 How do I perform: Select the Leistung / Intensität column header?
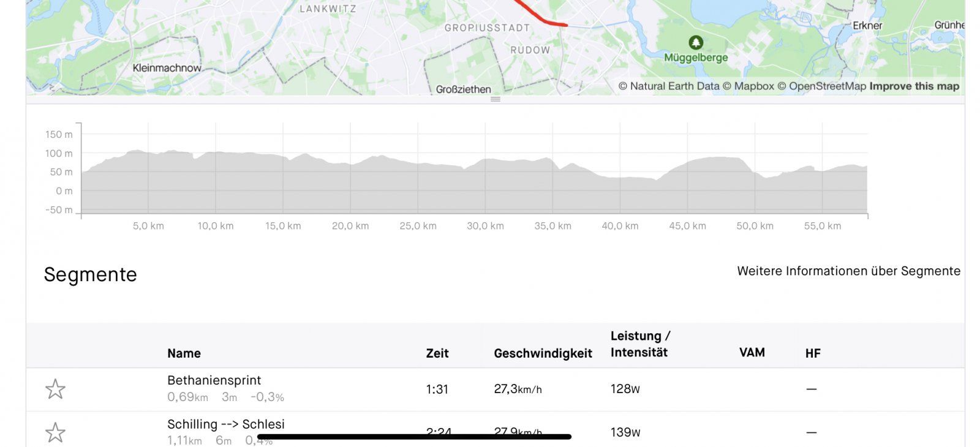click(x=640, y=344)
